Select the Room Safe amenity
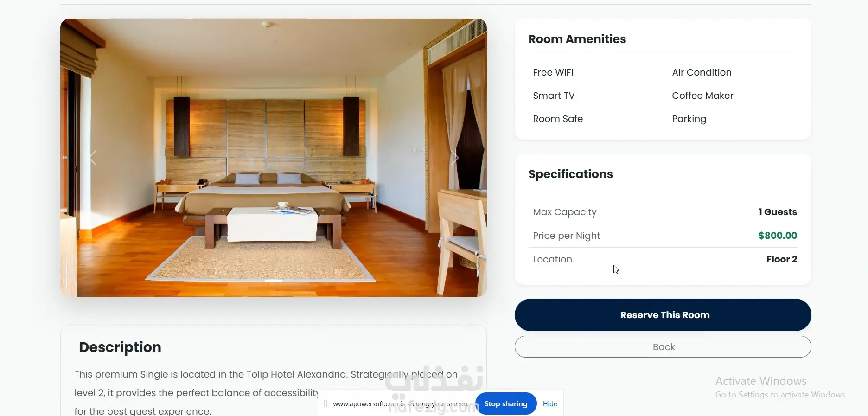This screenshot has width=868, height=416. pos(558,119)
